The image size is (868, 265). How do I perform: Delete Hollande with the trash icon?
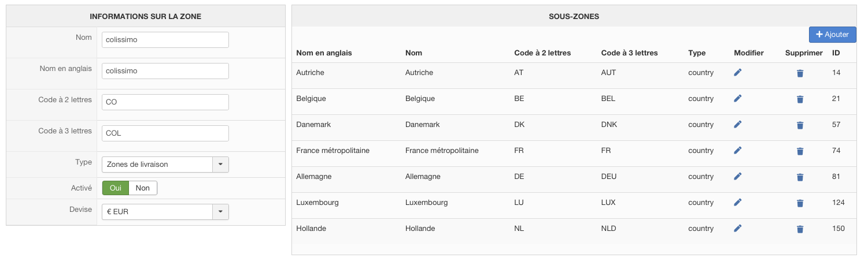[800, 229]
